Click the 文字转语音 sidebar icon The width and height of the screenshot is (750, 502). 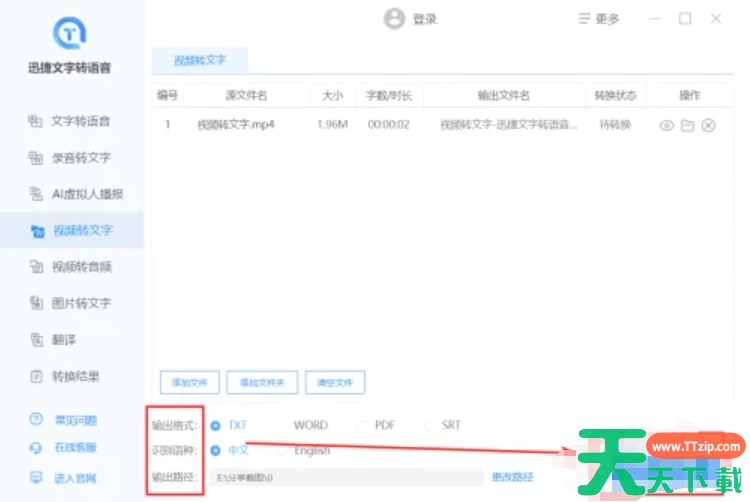35,121
